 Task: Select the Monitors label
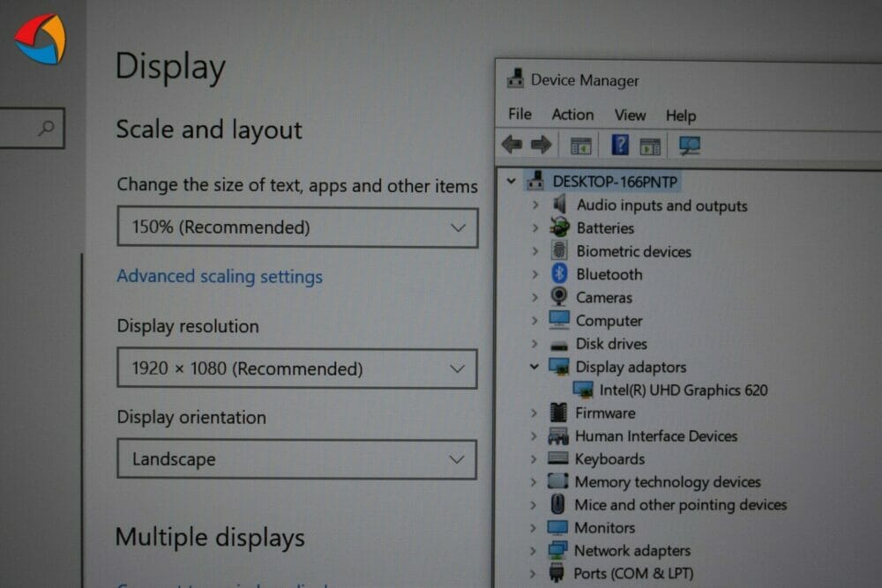(605, 527)
